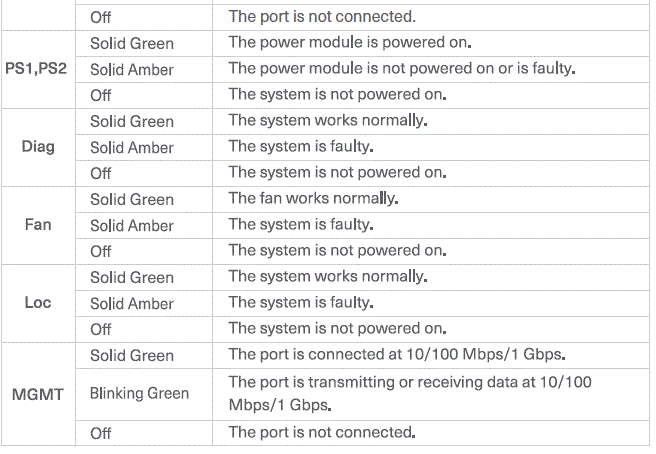Click the Fan row header

38,225
